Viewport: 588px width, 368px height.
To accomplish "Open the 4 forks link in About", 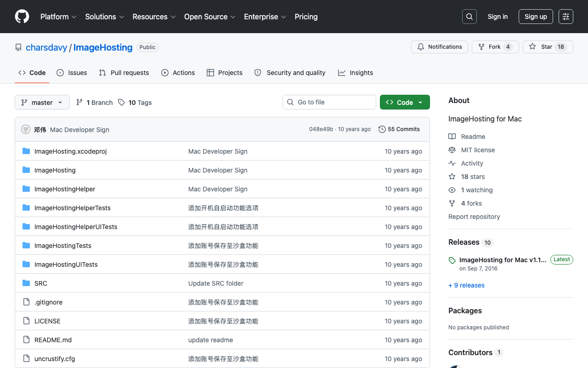I will tap(471, 203).
